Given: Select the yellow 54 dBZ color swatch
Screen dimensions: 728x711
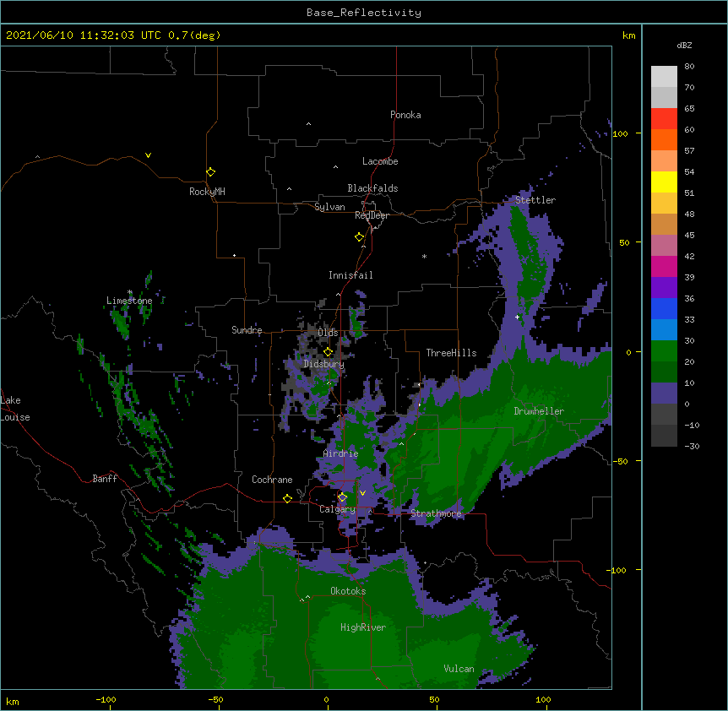Looking at the screenshot, I should (664, 182).
